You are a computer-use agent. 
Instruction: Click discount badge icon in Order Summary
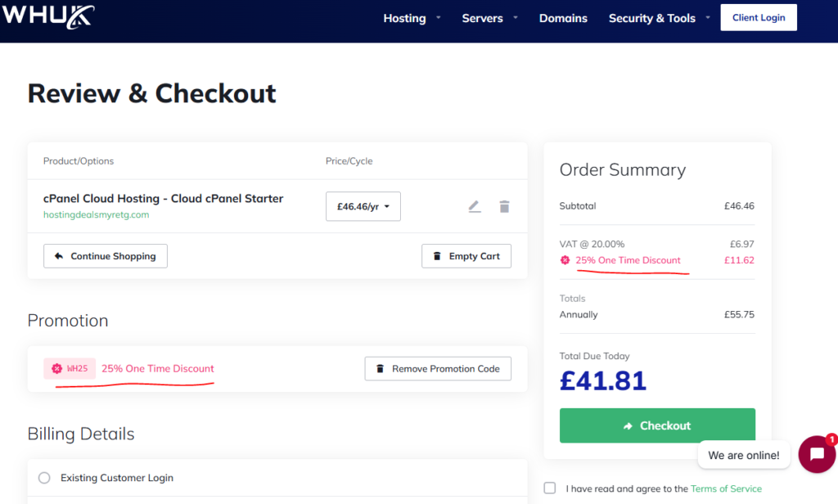[565, 260]
